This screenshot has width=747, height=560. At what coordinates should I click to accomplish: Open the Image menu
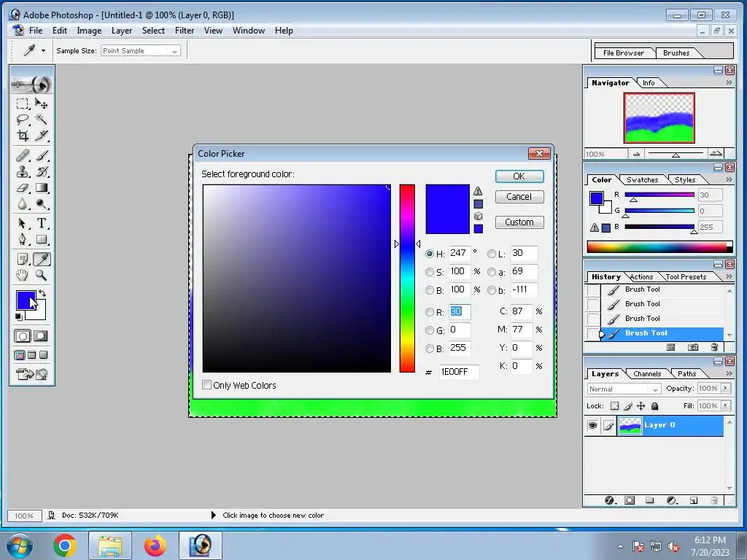point(89,31)
